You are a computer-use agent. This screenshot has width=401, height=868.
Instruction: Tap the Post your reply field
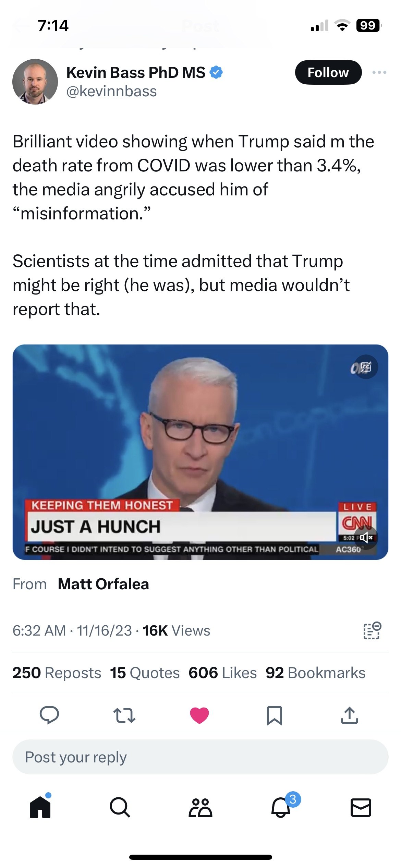pos(200,757)
